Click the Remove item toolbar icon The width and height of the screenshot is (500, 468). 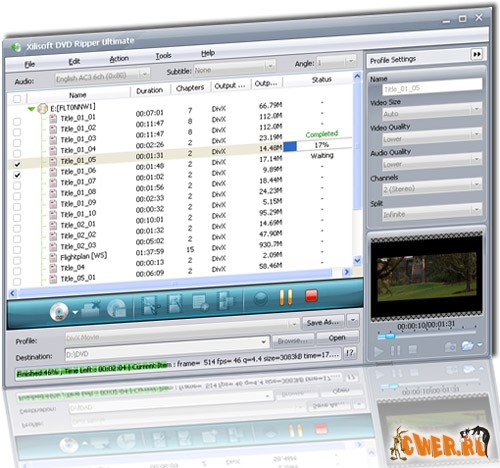90,308
